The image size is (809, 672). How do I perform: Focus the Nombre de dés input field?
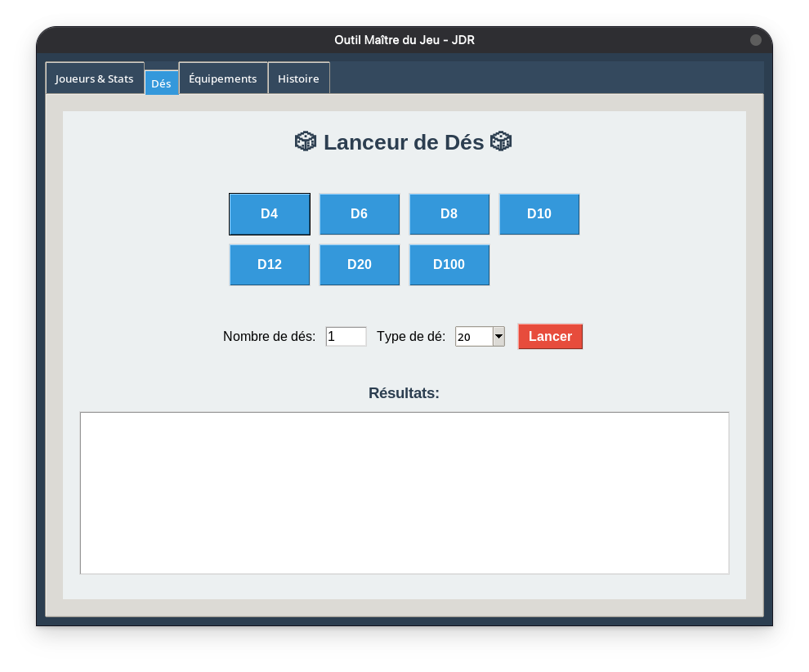coord(346,337)
